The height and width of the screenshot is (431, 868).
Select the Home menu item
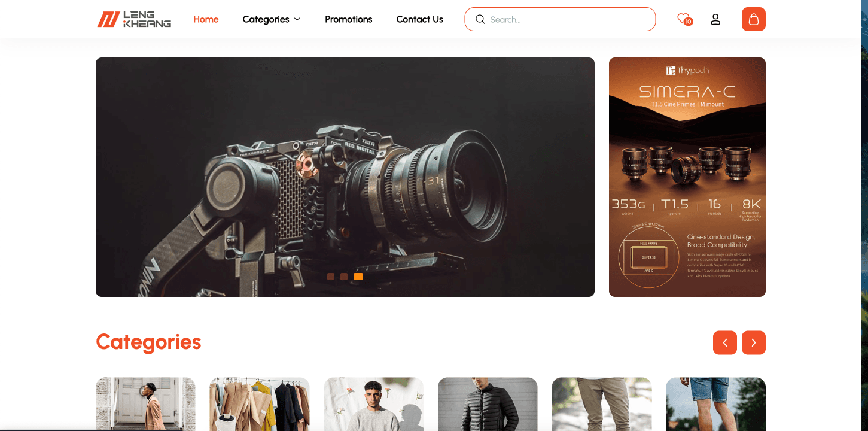(x=206, y=19)
